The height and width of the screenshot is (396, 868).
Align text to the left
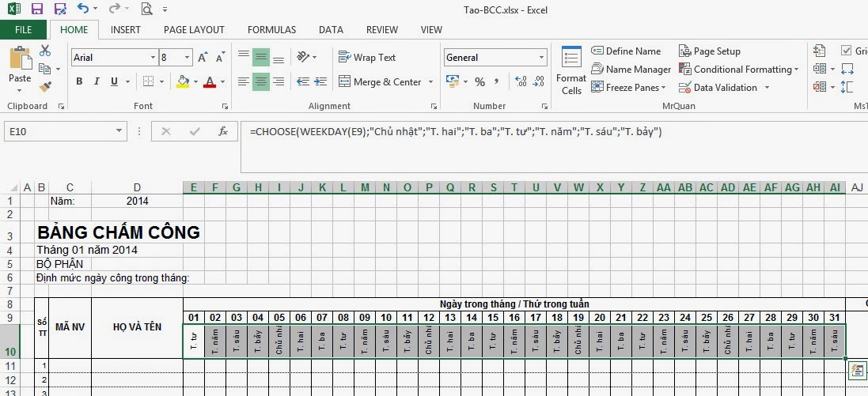(x=244, y=82)
